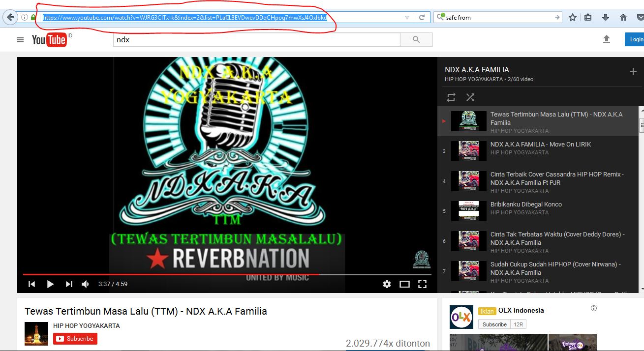Select the YouTube URL in address bar
Image resolution: width=644 pixels, height=351 pixels.
(x=185, y=17)
